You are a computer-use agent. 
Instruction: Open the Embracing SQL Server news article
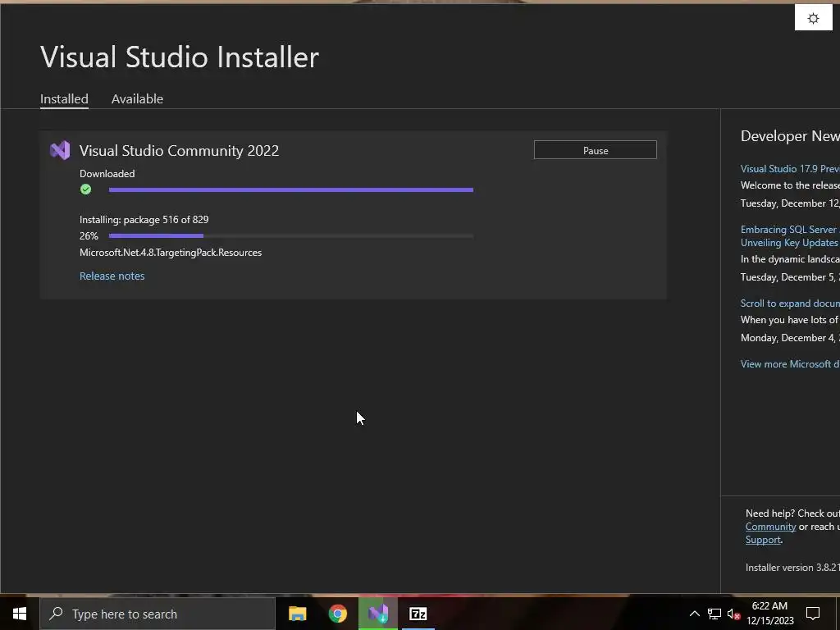790,235
